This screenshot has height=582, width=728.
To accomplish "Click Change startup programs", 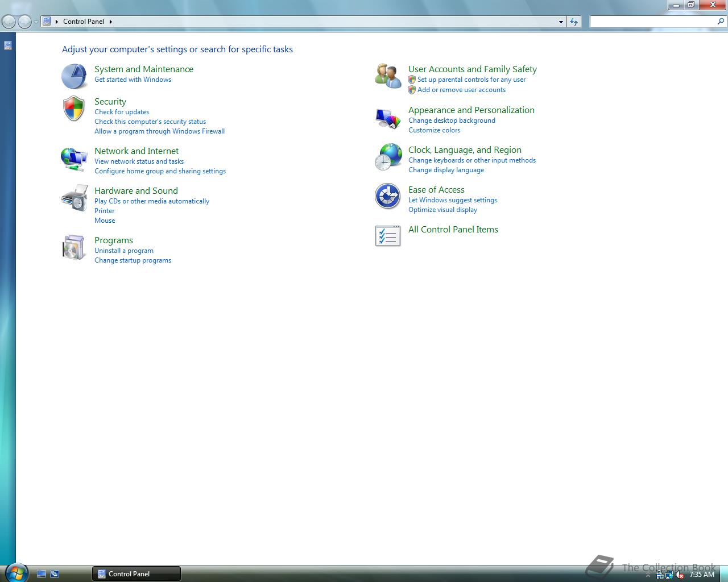I will pos(133,260).
